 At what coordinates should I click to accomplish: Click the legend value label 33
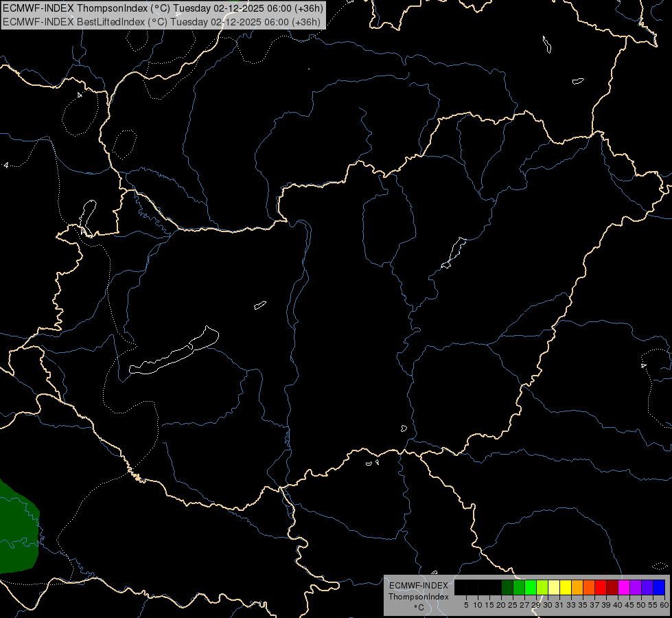coord(571,605)
